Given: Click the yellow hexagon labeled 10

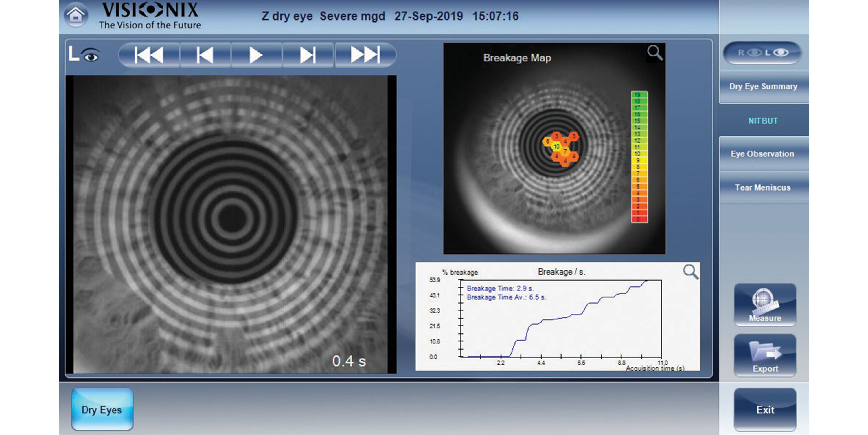Looking at the screenshot, I should (x=556, y=146).
